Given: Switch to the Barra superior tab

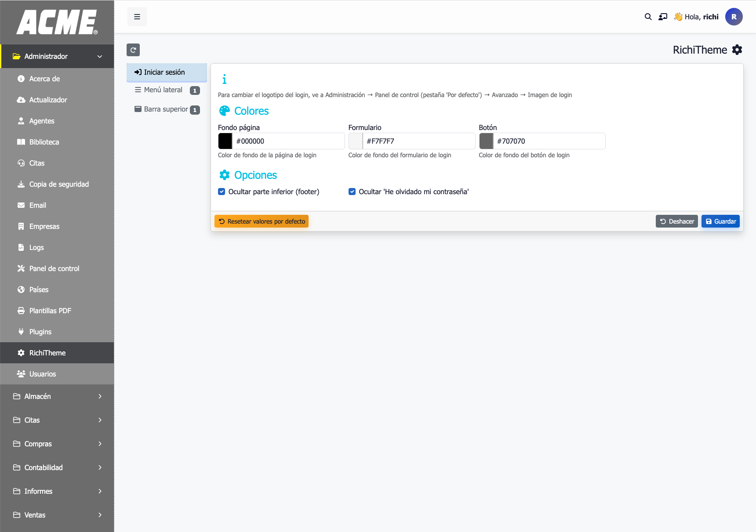Looking at the screenshot, I should coord(166,109).
